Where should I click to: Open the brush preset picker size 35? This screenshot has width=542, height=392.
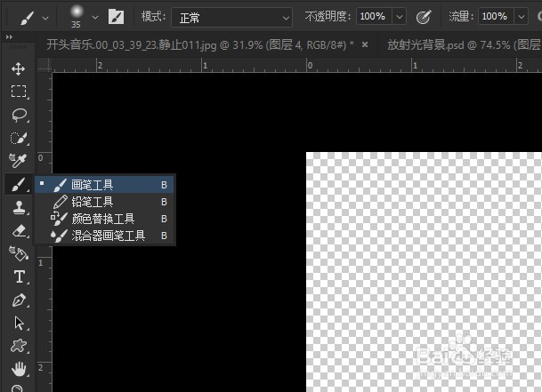coord(77,17)
